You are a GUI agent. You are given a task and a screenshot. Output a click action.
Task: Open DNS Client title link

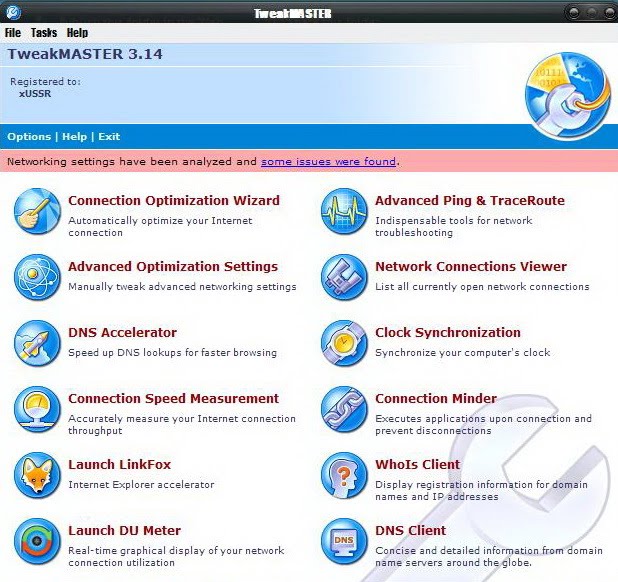(411, 531)
